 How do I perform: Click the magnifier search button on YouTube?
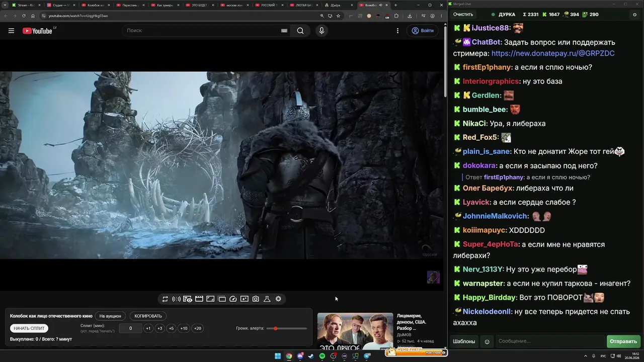click(300, 31)
